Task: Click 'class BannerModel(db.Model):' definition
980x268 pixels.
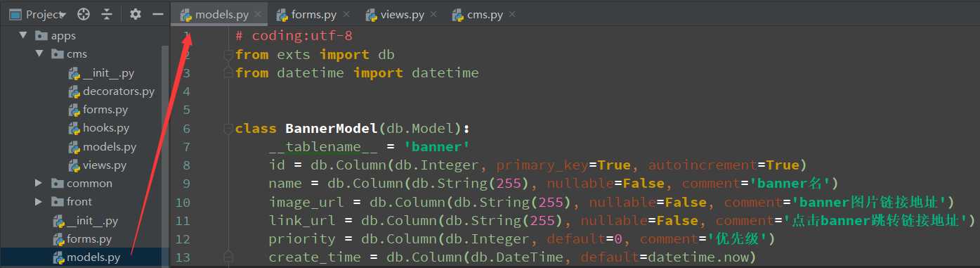Action: pyautogui.click(x=353, y=128)
